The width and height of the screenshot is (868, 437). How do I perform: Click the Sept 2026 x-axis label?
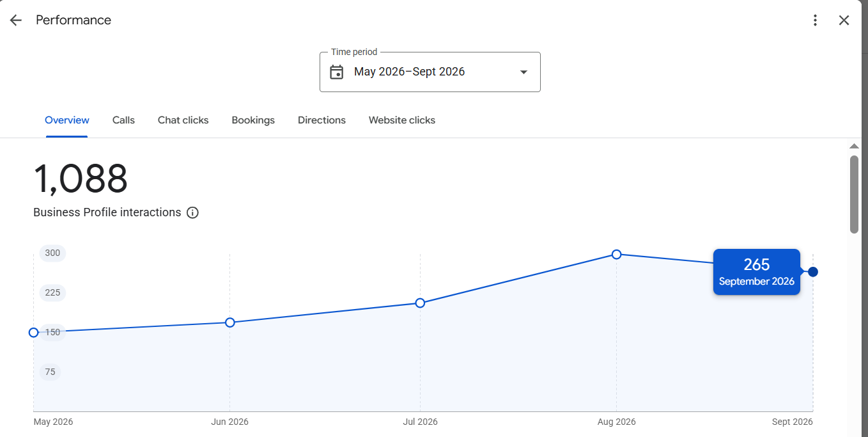[793, 422]
